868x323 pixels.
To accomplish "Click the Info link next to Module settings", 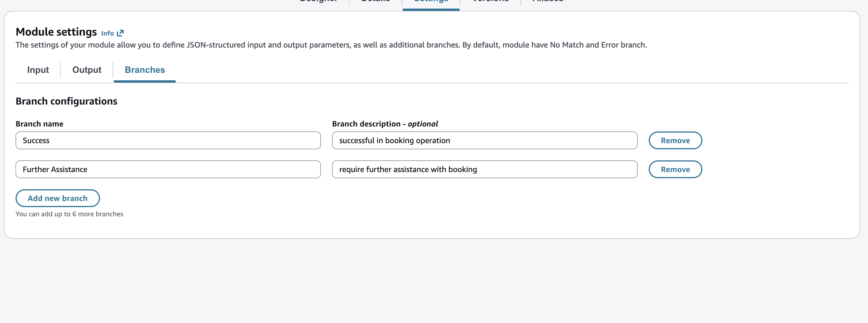I will [x=108, y=33].
